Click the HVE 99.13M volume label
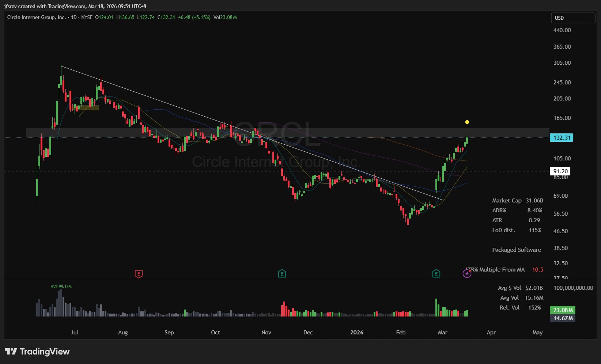 tap(61, 287)
